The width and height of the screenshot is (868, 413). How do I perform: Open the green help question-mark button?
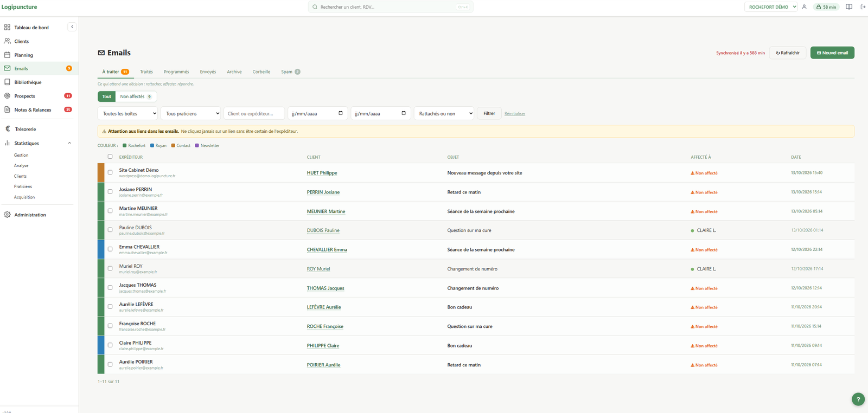tap(858, 399)
